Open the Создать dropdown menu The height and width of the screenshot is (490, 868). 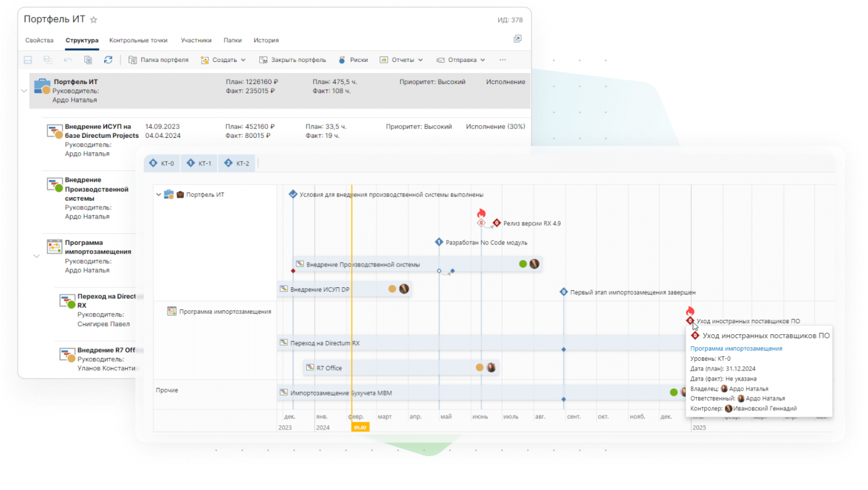point(223,60)
